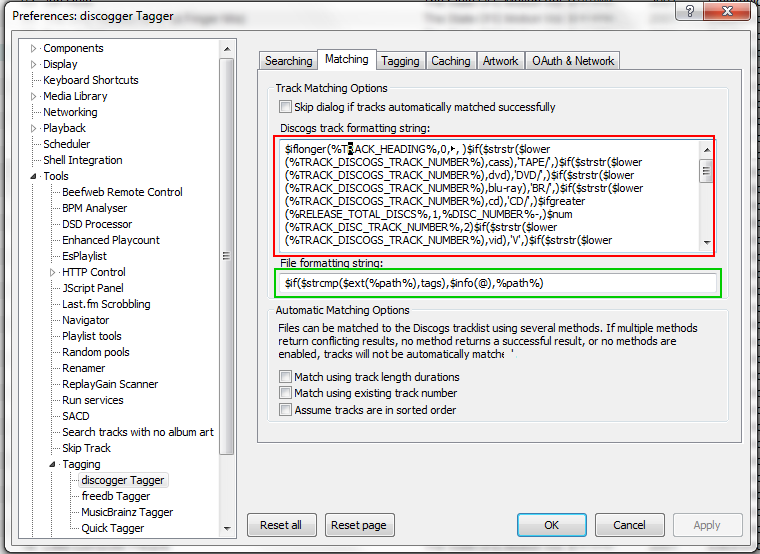Enable Skip dialog if tracks automatically matched
The image size is (760, 554).
[x=285, y=107]
